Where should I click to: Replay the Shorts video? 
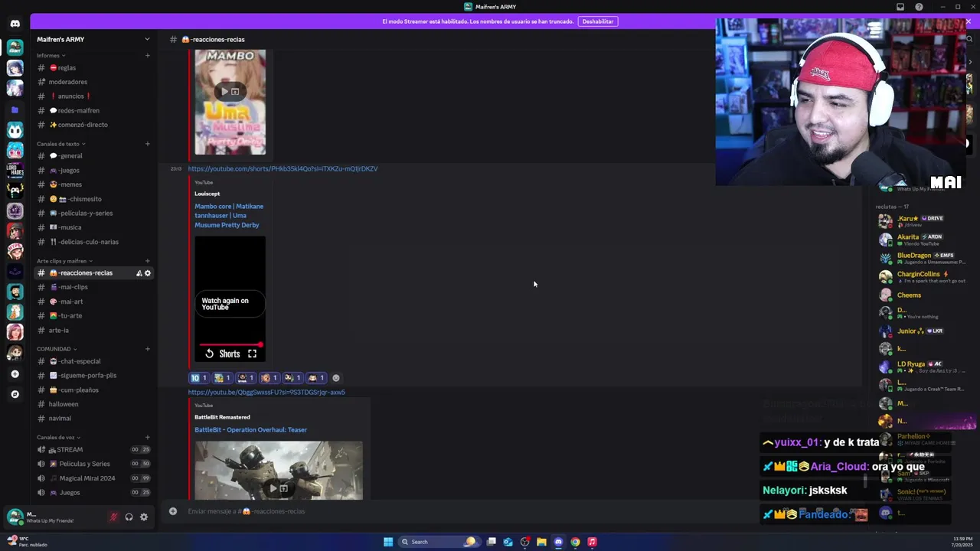[209, 354]
